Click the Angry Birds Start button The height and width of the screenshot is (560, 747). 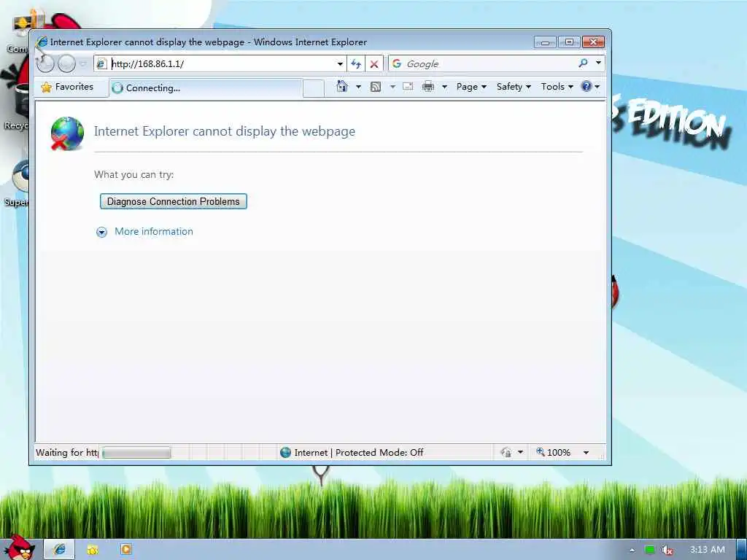(19, 547)
